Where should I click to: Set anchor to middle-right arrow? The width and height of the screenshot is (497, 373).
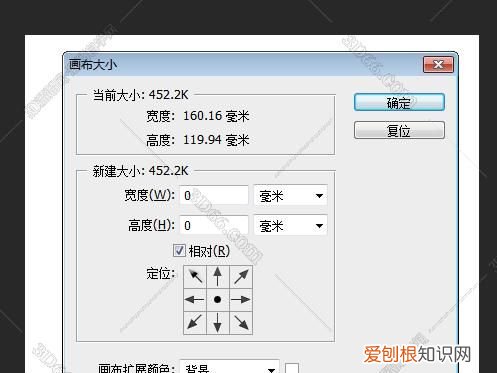tap(241, 299)
